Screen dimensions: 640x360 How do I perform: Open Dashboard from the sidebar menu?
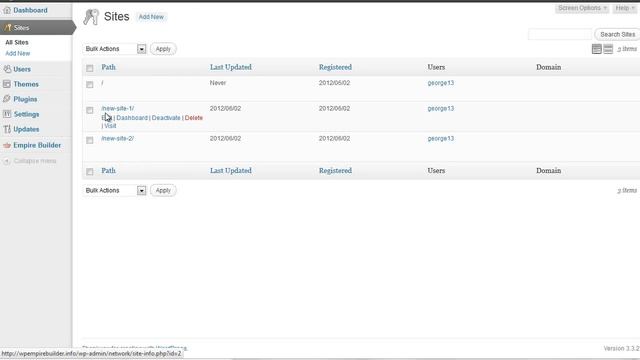[30, 10]
